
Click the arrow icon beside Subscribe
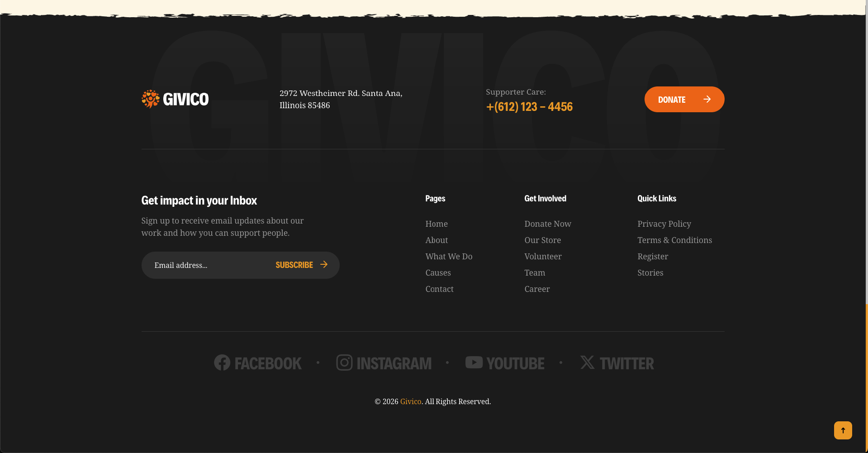pos(324,265)
